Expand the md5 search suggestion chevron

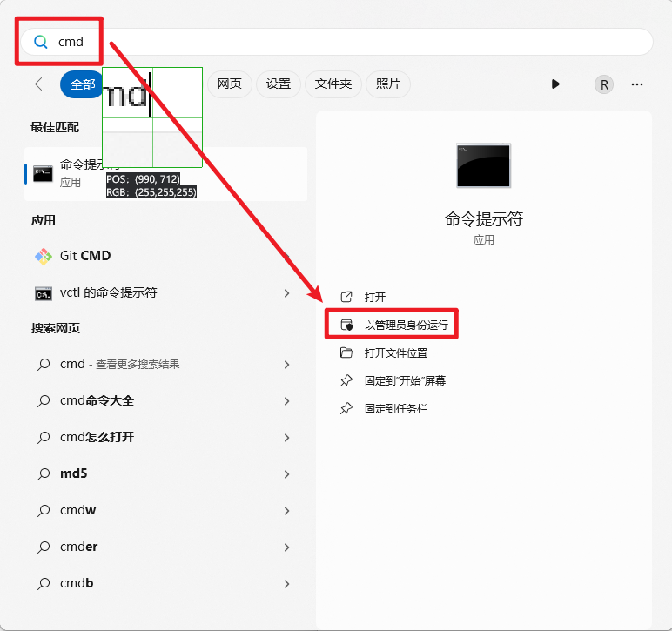click(286, 474)
